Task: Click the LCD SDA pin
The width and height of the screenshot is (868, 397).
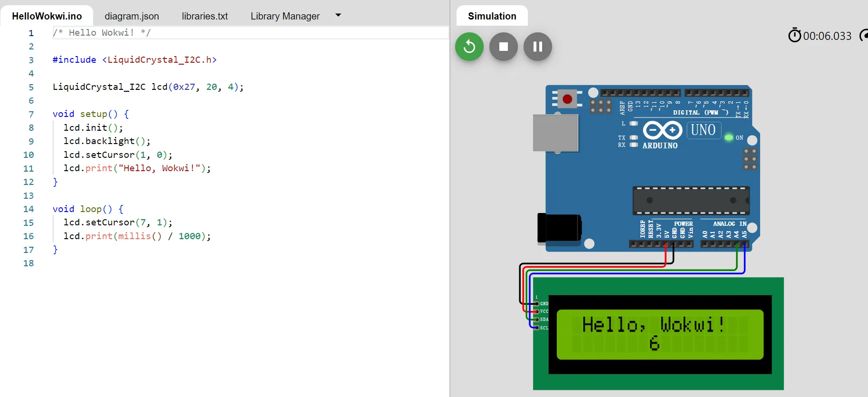Action: click(537, 320)
